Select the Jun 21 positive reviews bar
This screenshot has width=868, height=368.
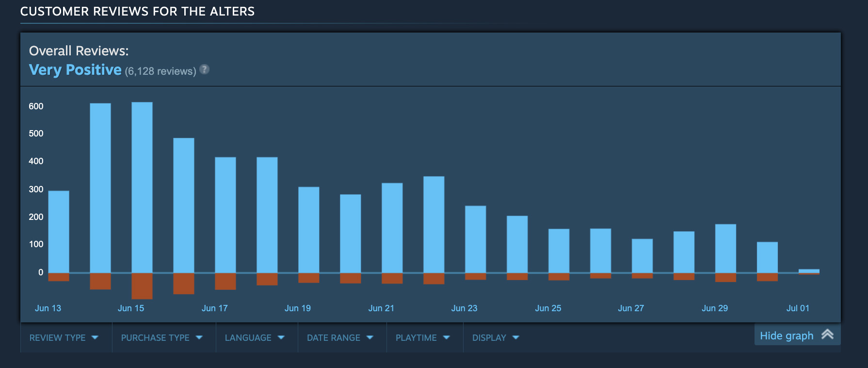coord(392,228)
